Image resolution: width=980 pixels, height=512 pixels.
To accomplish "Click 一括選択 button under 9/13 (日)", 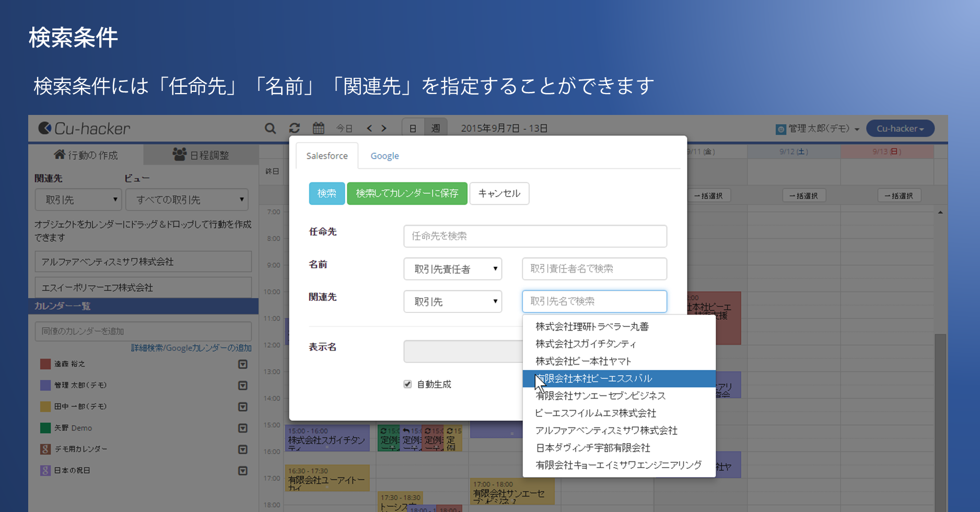I will (x=899, y=196).
